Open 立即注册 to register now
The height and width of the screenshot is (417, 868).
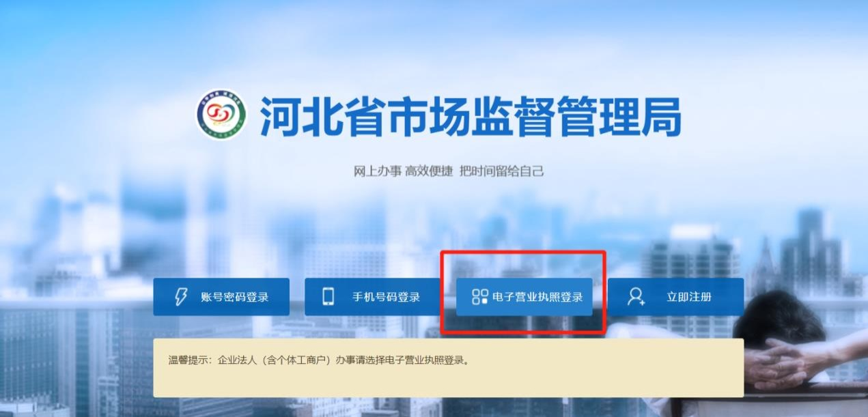[675, 297]
